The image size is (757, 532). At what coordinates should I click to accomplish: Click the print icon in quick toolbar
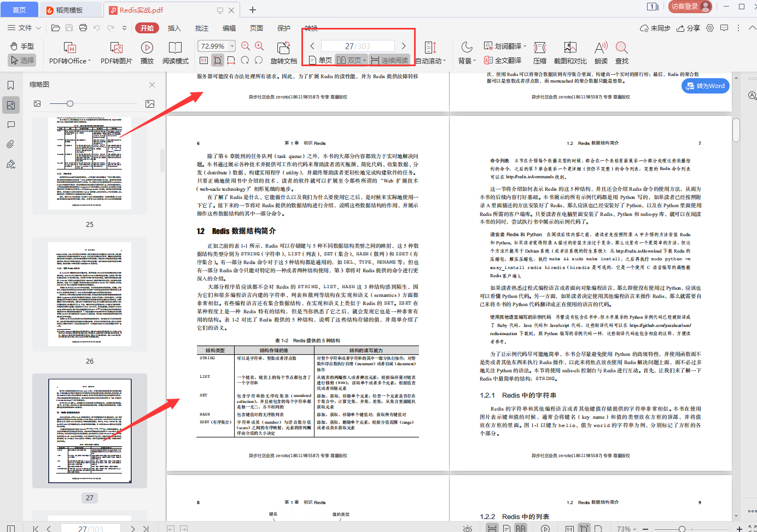point(83,28)
